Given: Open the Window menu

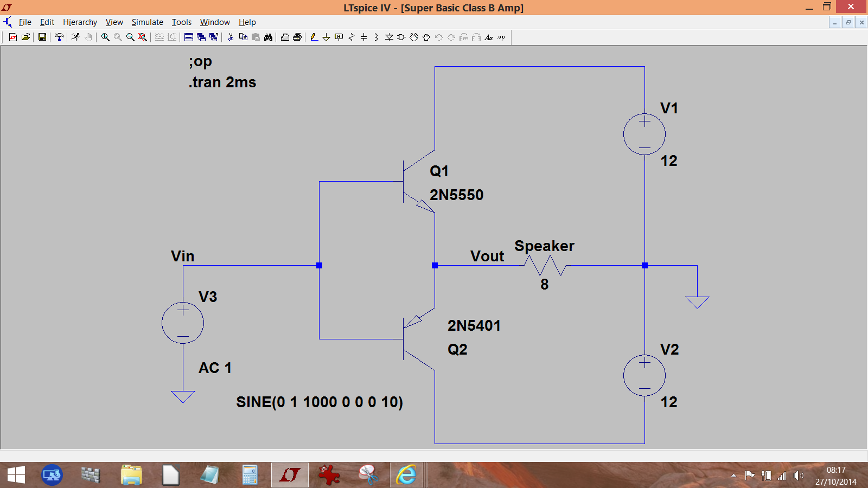Looking at the screenshot, I should [215, 22].
